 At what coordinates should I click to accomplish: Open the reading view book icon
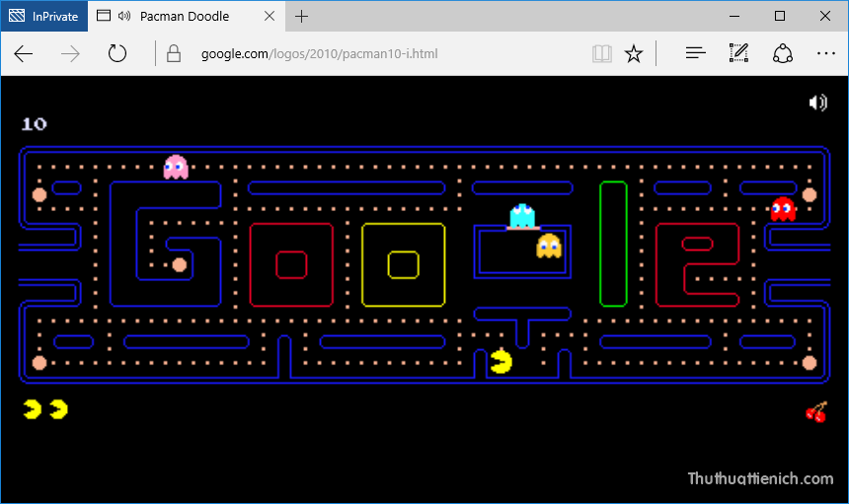[x=601, y=53]
